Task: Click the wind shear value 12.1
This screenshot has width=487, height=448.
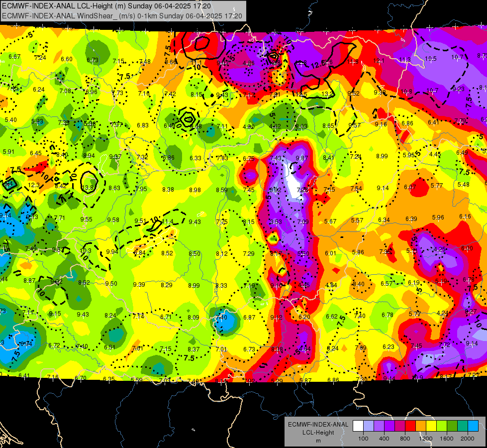Action: 379,61
